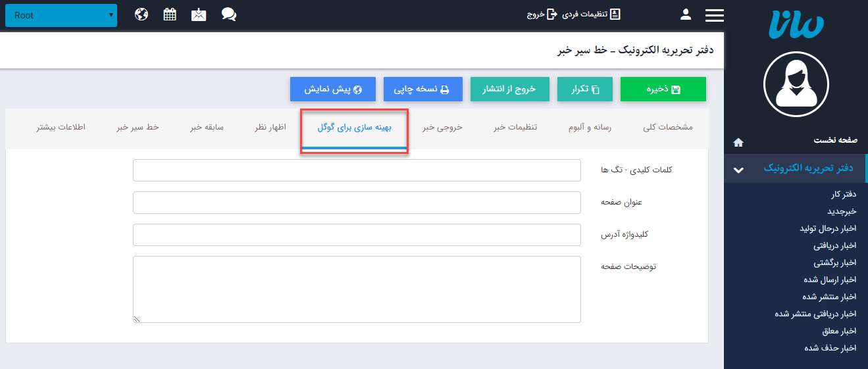Click the خروج از انتشار button
The width and height of the screenshot is (868, 369).
[510, 89]
